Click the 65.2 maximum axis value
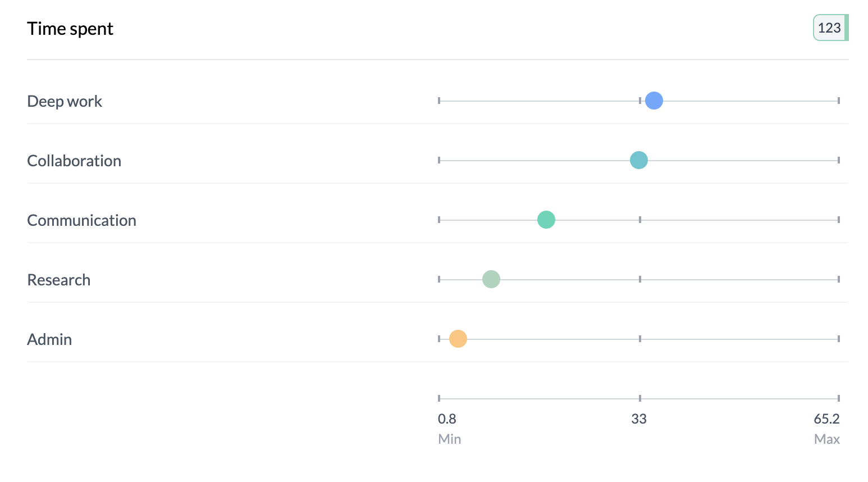Viewport: 868px width, 482px height. (826, 419)
